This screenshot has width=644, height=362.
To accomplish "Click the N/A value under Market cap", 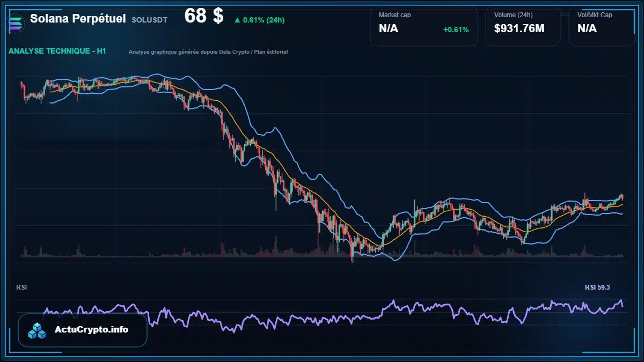I will pyautogui.click(x=389, y=29).
